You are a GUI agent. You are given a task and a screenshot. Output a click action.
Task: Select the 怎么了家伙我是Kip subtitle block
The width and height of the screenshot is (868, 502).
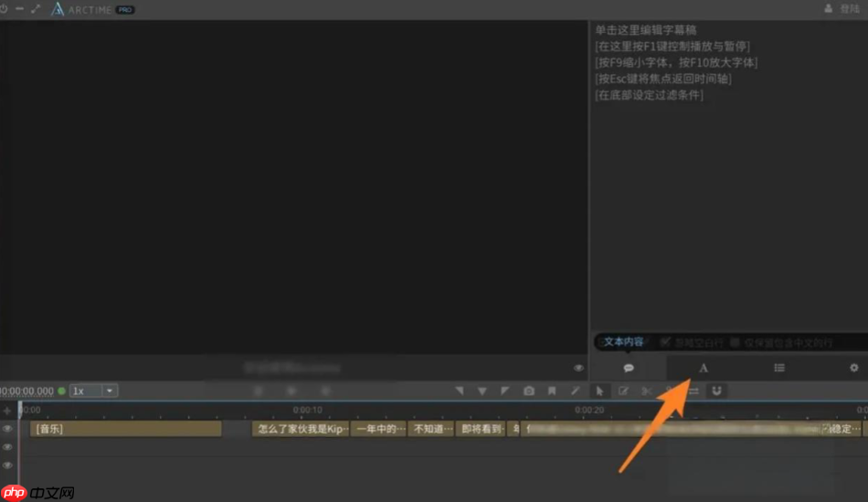tap(301, 429)
